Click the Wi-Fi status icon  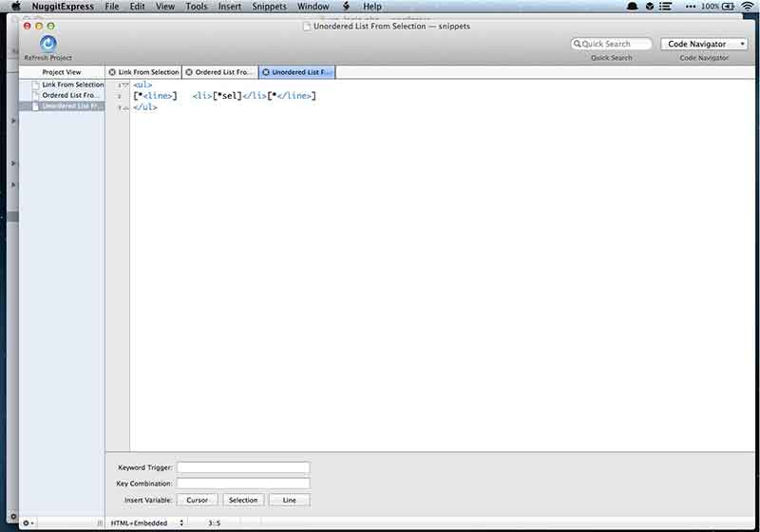tap(748, 7)
